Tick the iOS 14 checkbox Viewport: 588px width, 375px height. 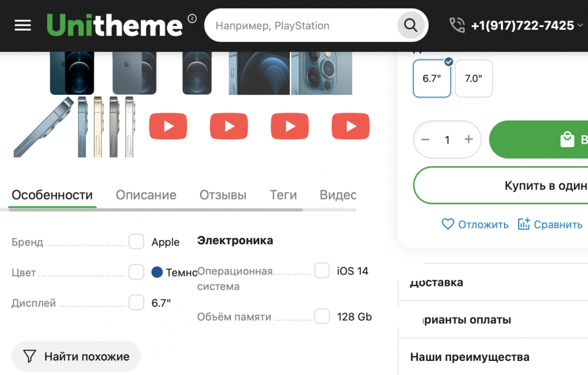322,271
